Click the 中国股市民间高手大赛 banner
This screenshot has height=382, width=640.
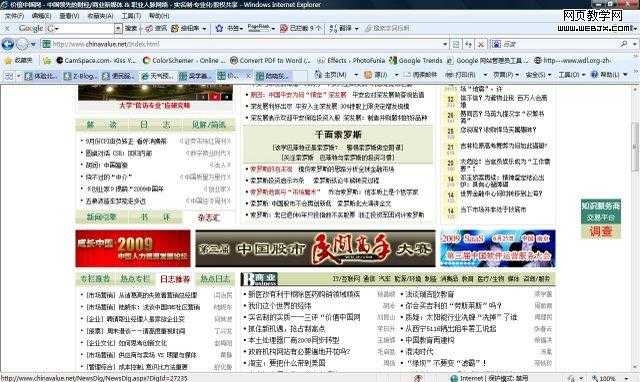316,249
